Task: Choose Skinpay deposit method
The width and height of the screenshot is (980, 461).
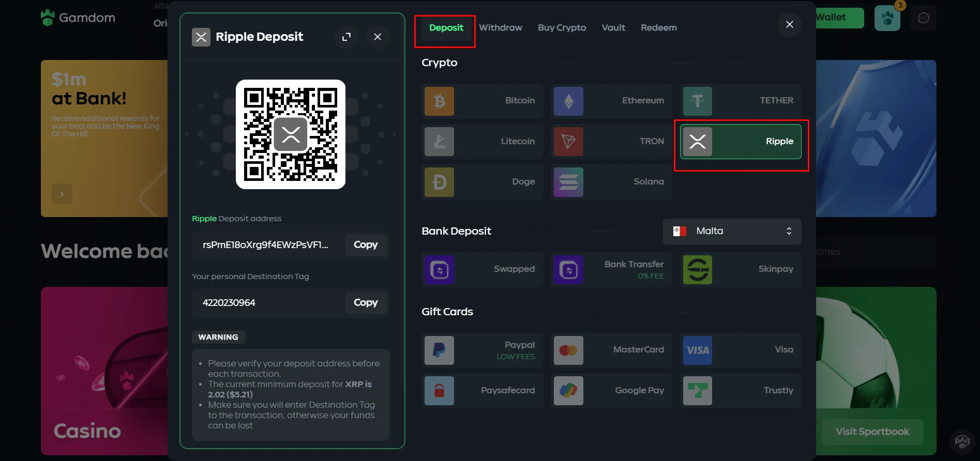Action: (741, 269)
